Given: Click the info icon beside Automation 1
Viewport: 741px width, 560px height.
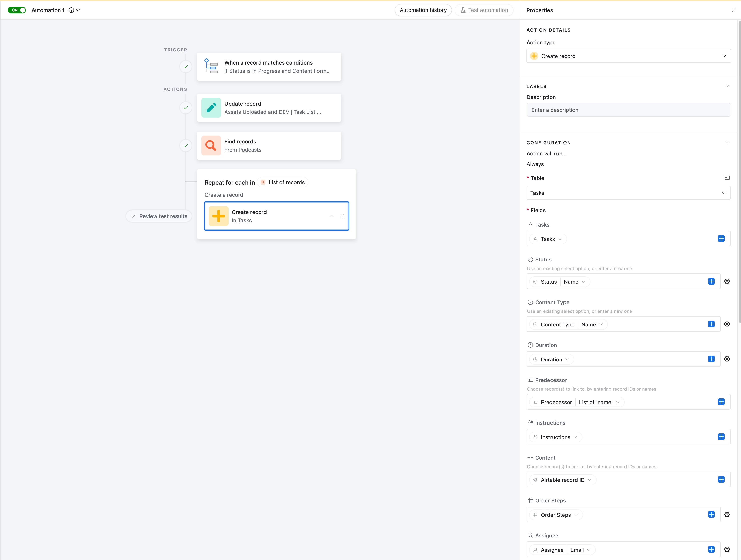Looking at the screenshot, I should [x=71, y=10].
